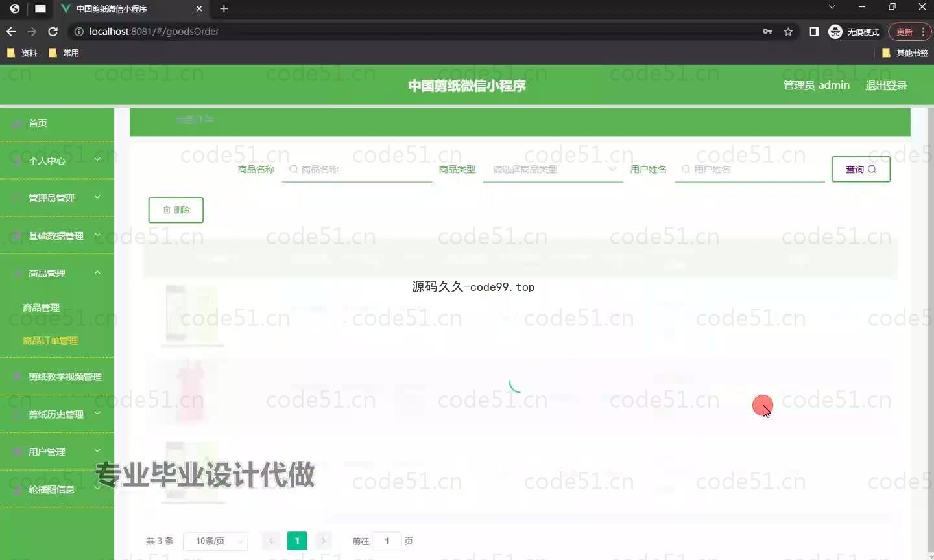Close the 中国剪纸微信小程序 tab

click(199, 8)
